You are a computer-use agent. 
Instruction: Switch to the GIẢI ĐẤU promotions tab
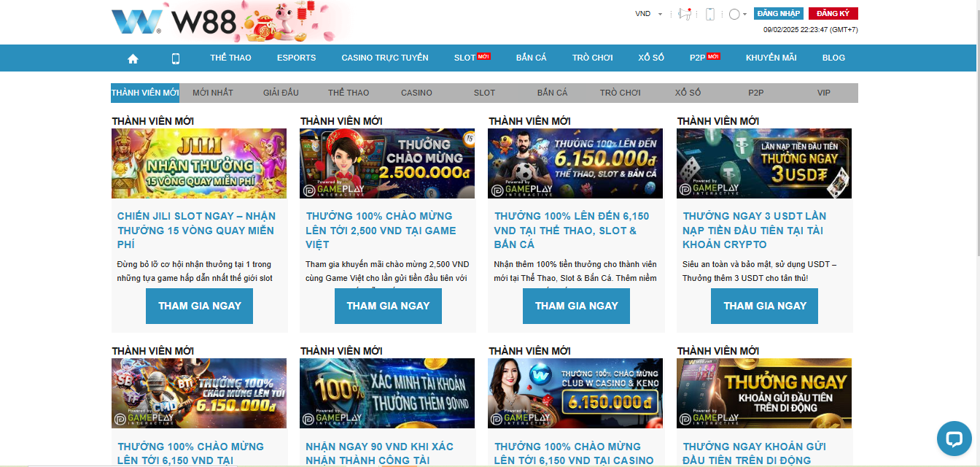(x=281, y=93)
